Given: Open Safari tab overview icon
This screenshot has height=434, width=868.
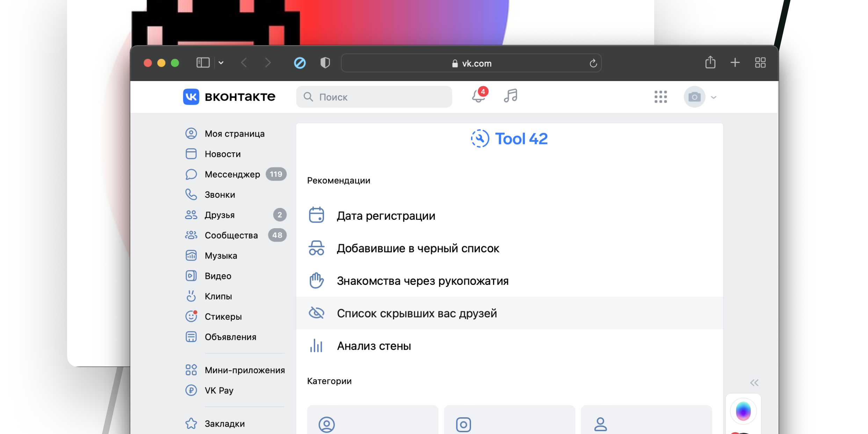Looking at the screenshot, I should [760, 63].
